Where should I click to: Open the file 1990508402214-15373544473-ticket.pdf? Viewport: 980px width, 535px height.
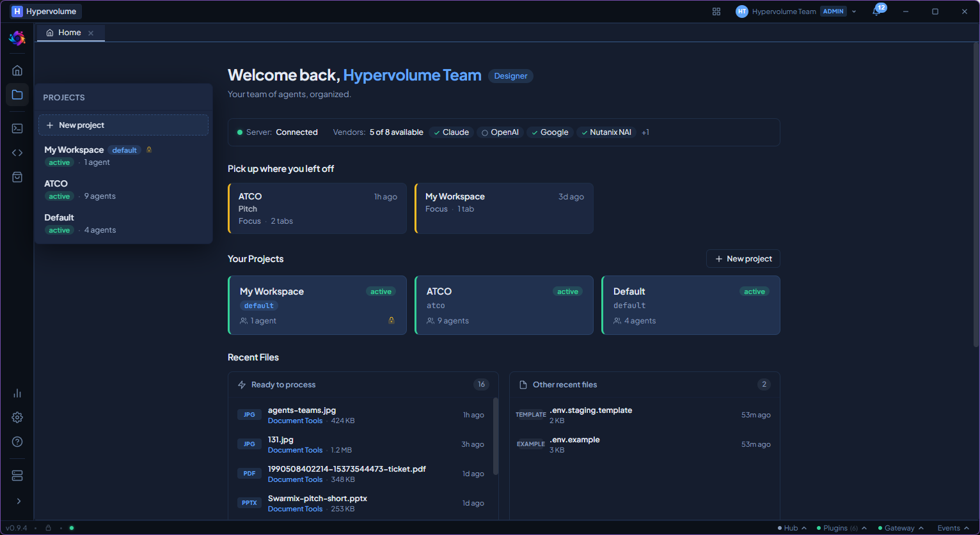click(x=347, y=469)
